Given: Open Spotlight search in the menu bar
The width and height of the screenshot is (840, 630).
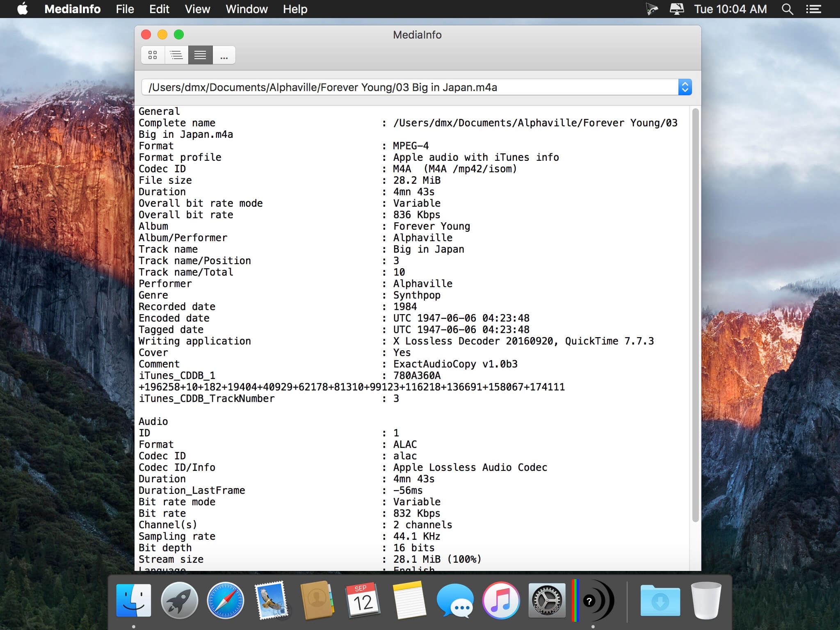Looking at the screenshot, I should pos(786,9).
